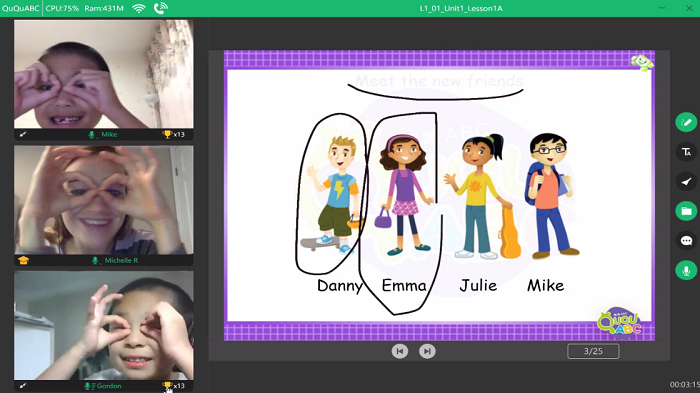Toggle the green microphone button
The height and width of the screenshot is (393, 700).
point(686,271)
